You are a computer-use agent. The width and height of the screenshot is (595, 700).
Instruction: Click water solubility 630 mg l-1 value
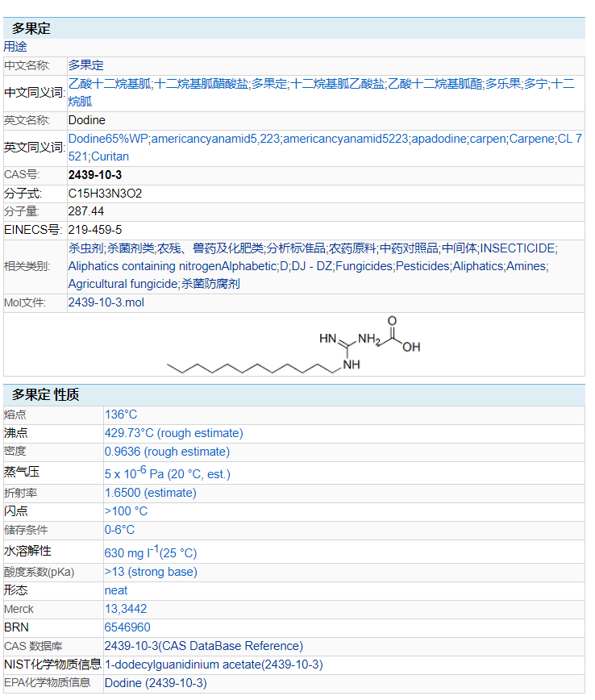[x=151, y=552]
